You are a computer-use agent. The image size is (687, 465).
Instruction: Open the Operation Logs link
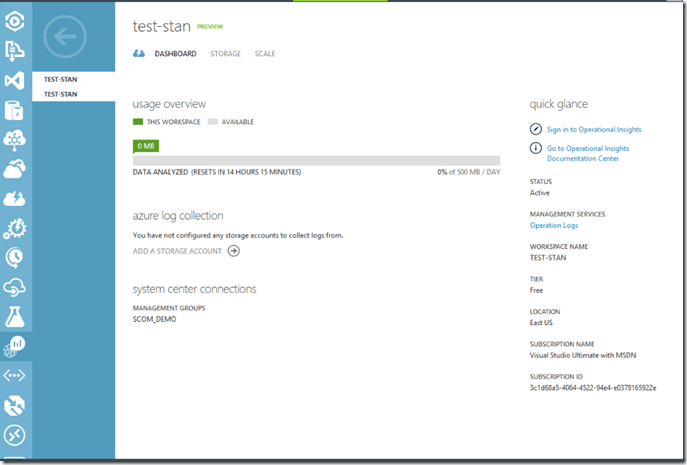tap(553, 225)
